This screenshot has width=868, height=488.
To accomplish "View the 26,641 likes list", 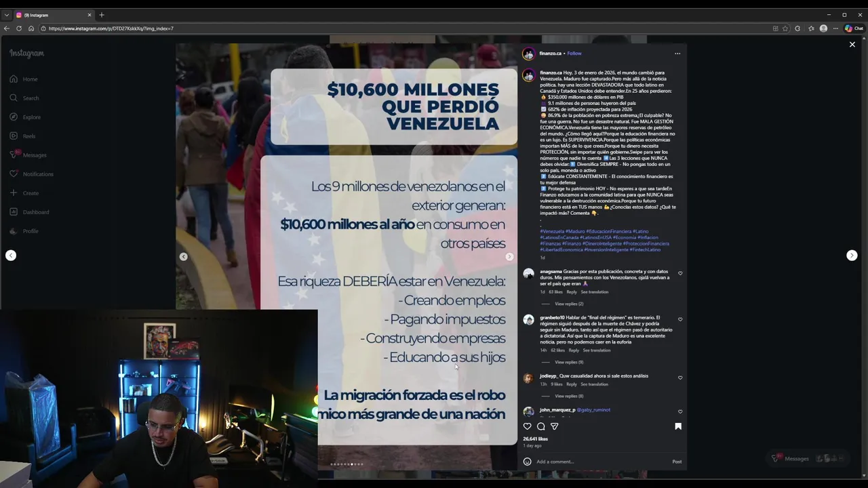I will tap(535, 439).
